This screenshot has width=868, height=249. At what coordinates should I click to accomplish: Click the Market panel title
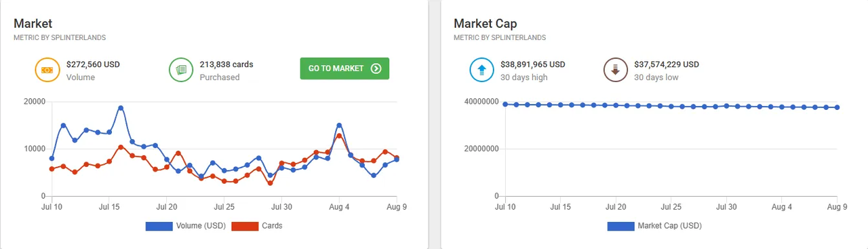point(33,24)
